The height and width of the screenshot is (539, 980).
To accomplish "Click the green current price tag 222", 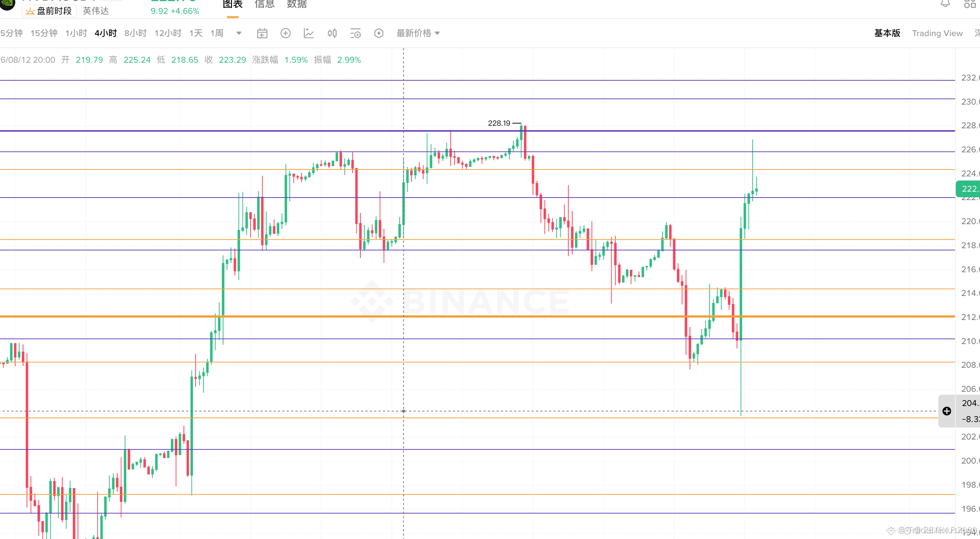I will click(968, 189).
